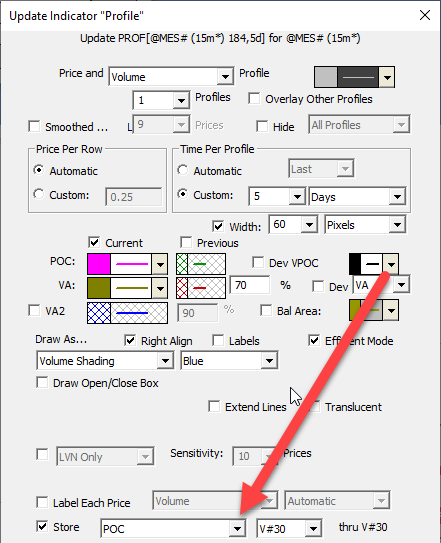Viewport: 441px width, 543px height.
Task: Click the magenta POC color swatch
Action: pos(99,264)
